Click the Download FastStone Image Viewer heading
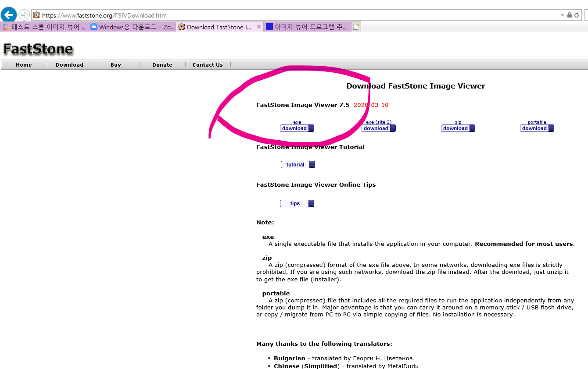The height and width of the screenshot is (369, 588). (416, 86)
